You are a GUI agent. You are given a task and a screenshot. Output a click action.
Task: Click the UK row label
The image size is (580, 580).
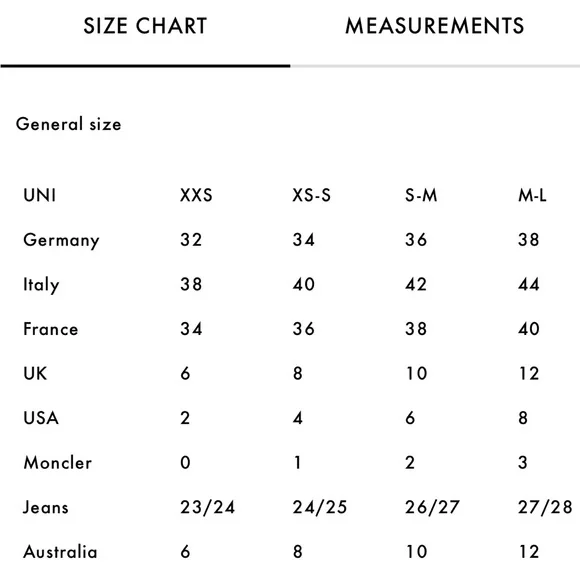(35, 373)
